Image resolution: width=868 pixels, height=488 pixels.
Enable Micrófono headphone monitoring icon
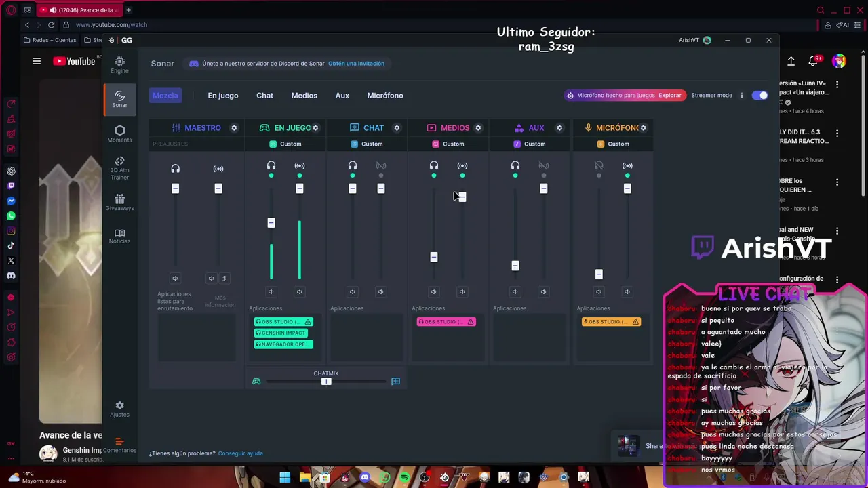[x=599, y=165]
